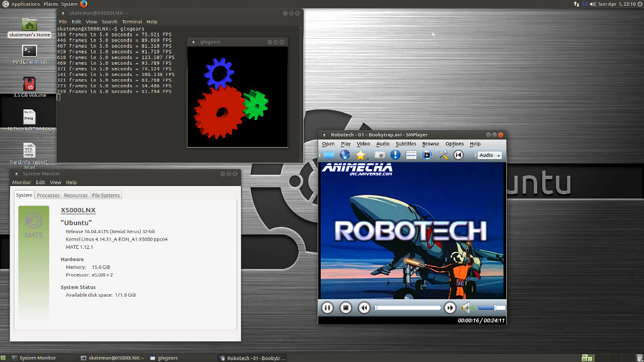The height and width of the screenshot is (362, 644).
Task: Open SMPlayer's Subtitles menu
Action: (406, 144)
